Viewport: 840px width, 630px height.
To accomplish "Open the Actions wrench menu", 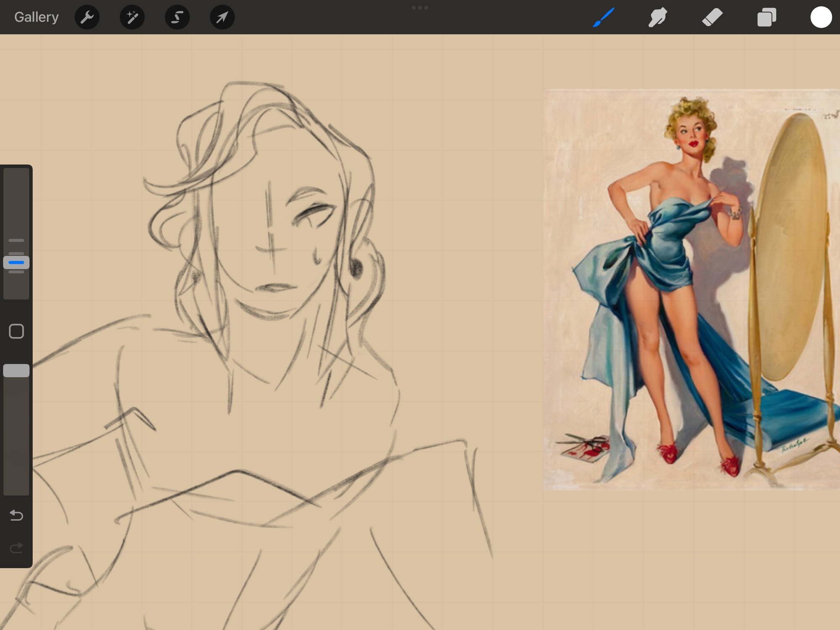I will tap(87, 17).
